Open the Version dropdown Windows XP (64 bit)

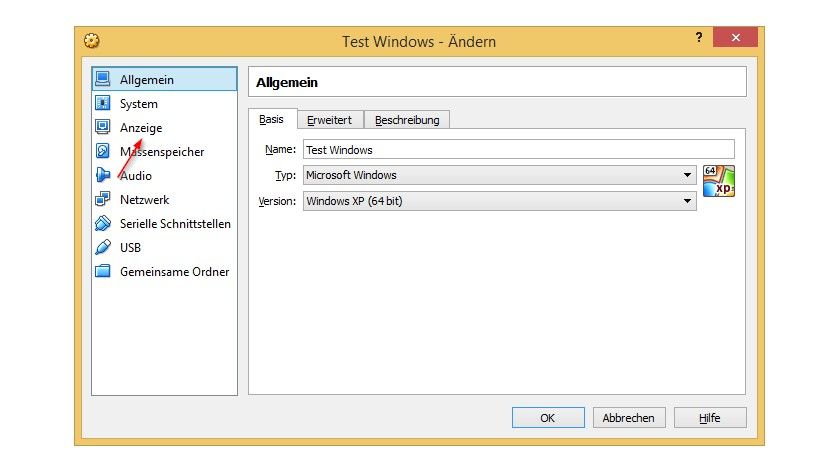pos(500,201)
